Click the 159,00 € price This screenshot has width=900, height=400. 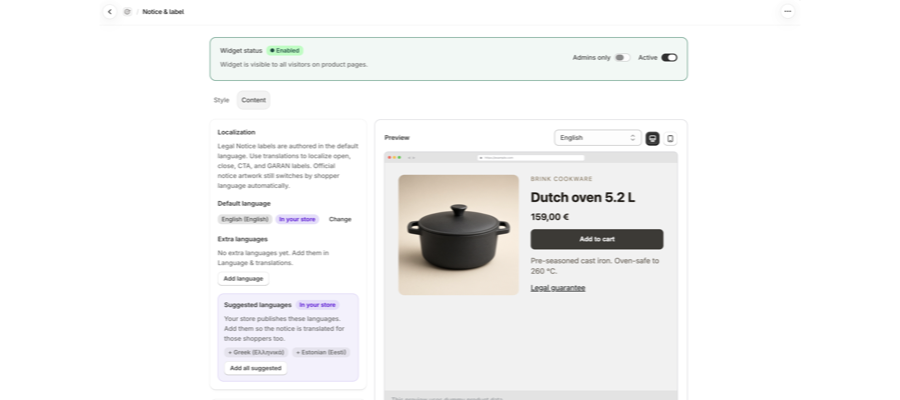550,217
